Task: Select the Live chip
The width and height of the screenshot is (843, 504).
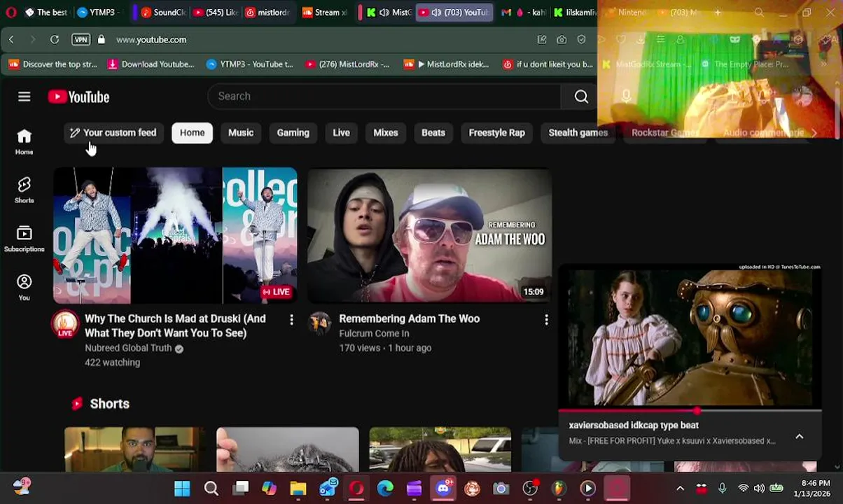Action: tap(341, 132)
